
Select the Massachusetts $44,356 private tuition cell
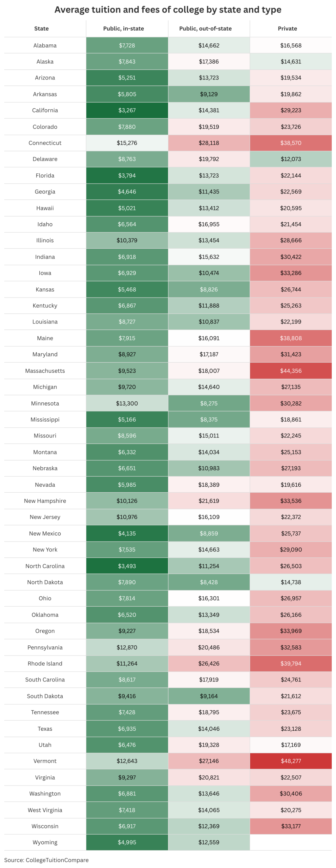(x=290, y=371)
